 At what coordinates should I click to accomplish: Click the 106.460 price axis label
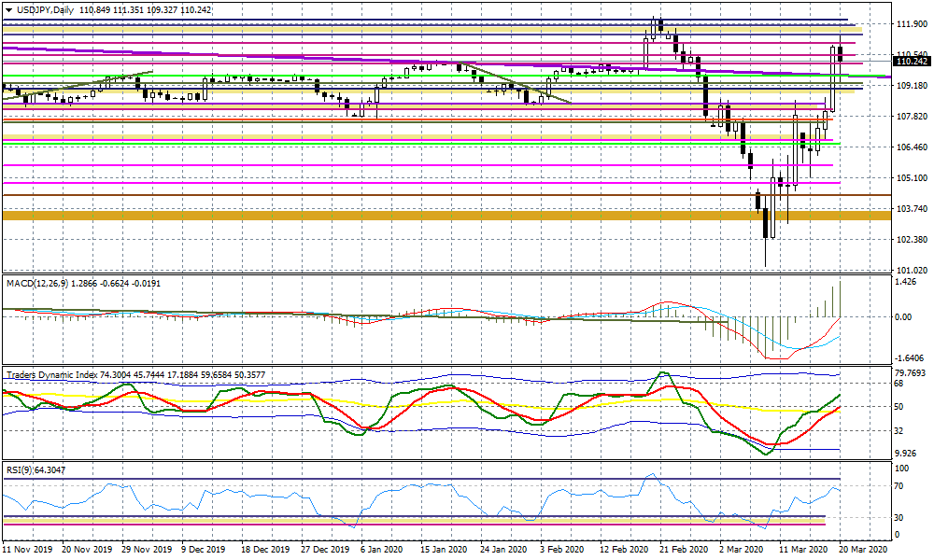912,147
